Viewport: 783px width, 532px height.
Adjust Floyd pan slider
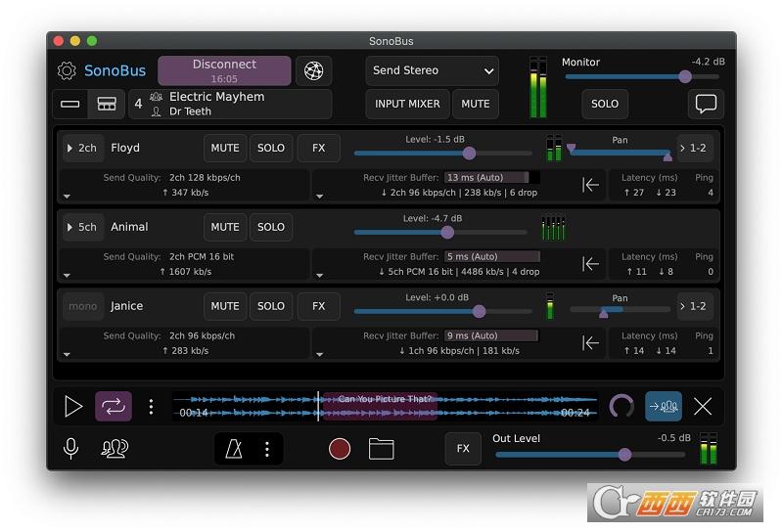(x=620, y=153)
